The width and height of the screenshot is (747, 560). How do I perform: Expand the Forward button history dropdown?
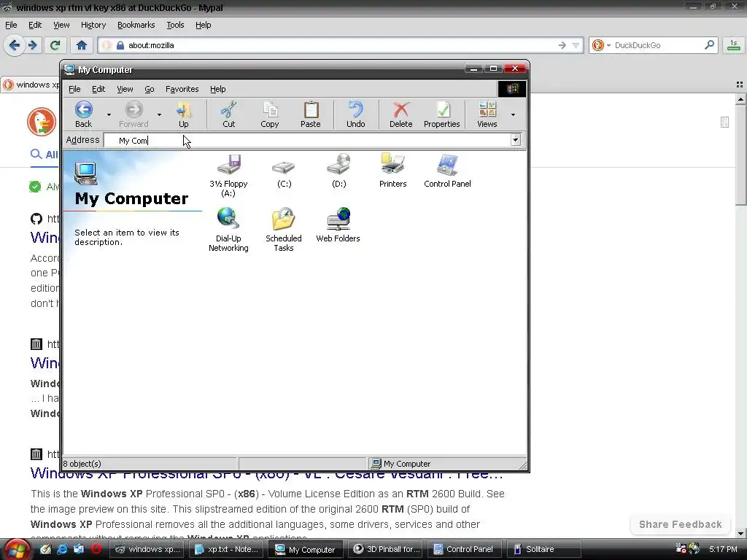tap(159, 114)
